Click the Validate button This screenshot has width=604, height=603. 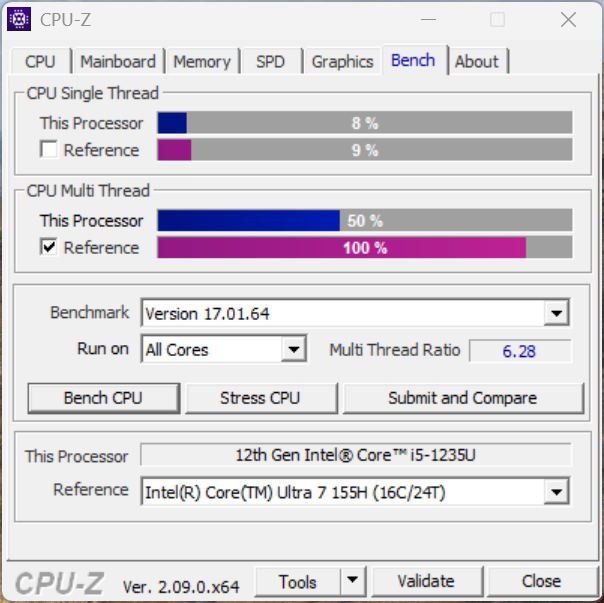[426, 581]
